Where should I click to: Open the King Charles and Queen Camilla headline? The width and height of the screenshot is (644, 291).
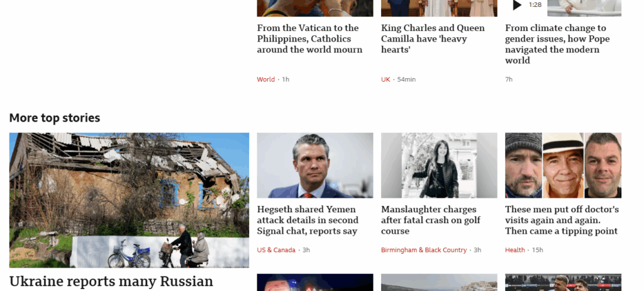click(x=433, y=38)
